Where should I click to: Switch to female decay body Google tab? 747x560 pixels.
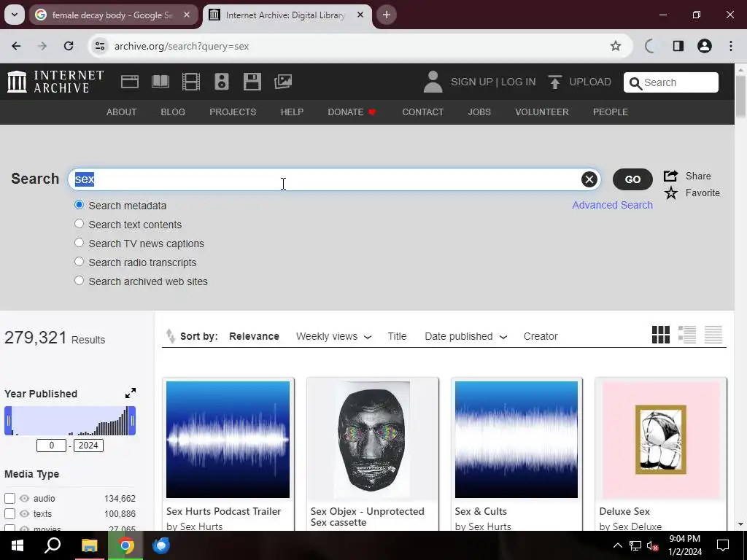click(113, 15)
